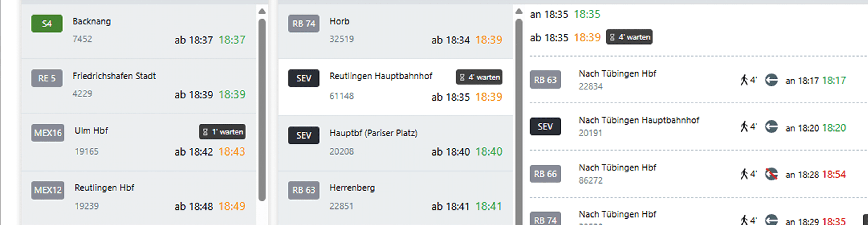
Task: Click the middle departures list scroll-up arrow
Action: [519, 12]
